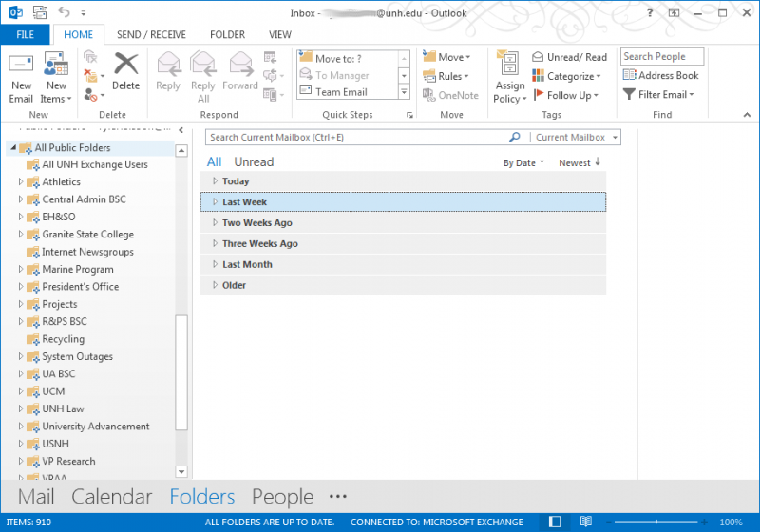Zoom in with the plus button

coord(704,522)
